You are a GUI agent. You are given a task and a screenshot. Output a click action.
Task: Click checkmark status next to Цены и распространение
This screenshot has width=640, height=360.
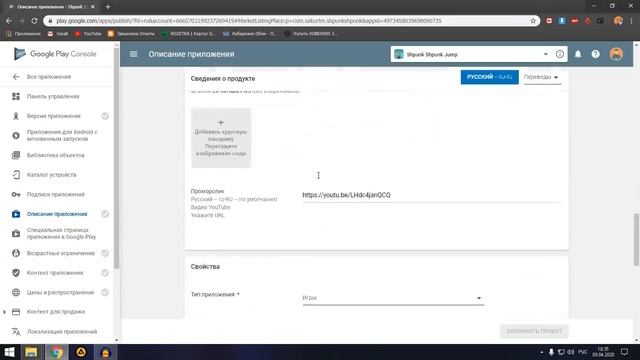(x=105, y=292)
